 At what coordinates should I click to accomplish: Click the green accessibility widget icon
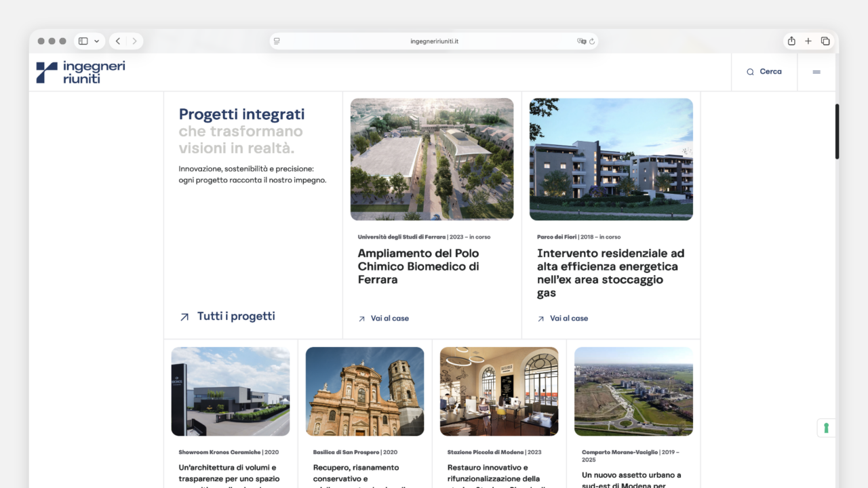click(x=826, y=428)
